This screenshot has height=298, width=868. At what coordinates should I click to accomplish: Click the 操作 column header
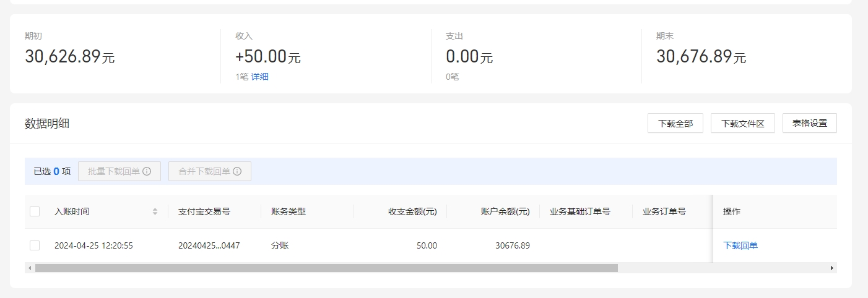click(x=732, y=211)
